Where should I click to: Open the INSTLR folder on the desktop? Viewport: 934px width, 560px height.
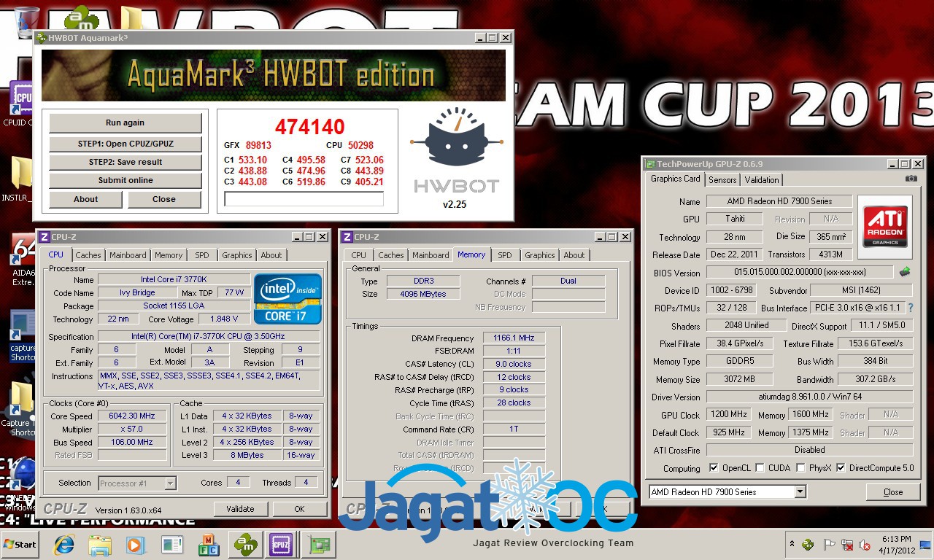20,179
